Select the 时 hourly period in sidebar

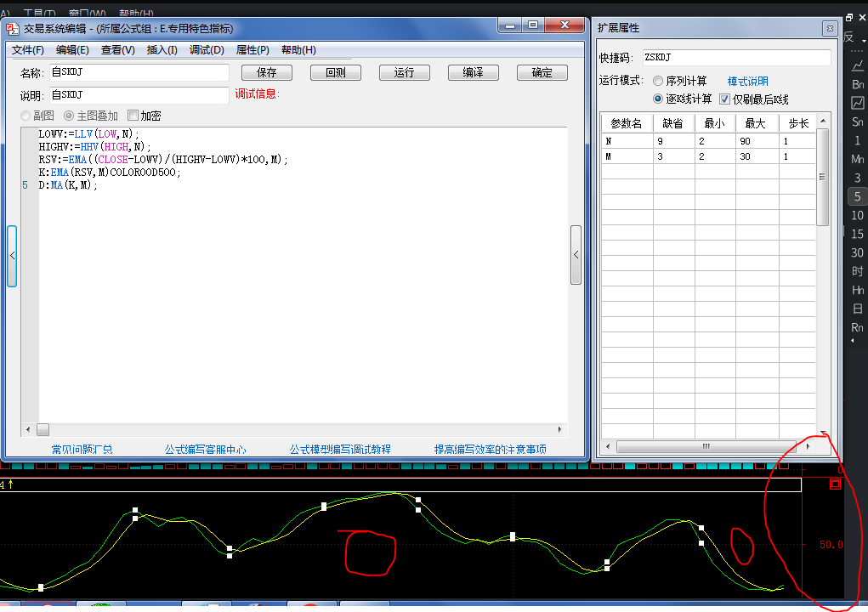(x=858, y=271)
